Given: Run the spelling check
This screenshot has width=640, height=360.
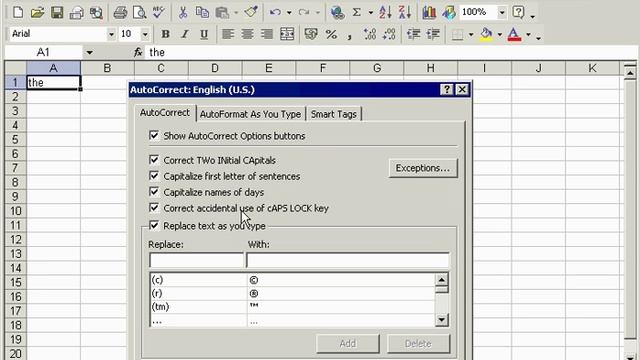Looking at the screenshot, I should 158,13.
